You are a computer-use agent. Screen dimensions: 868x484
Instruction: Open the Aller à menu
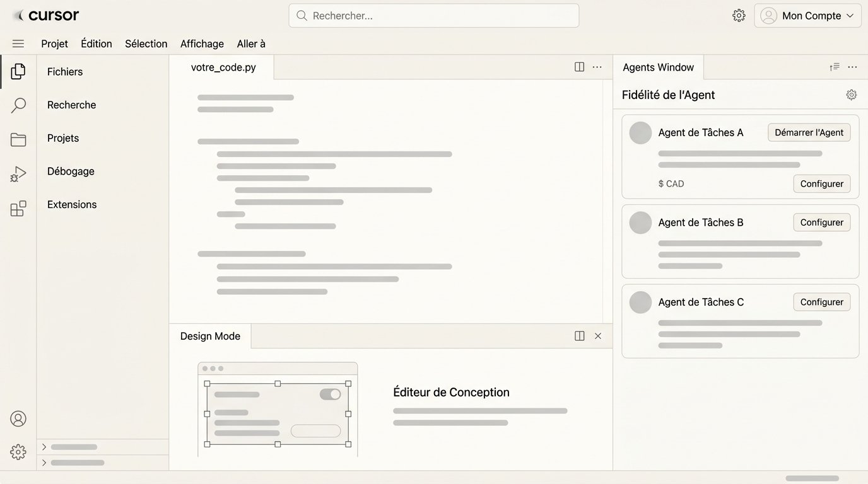point(251,43)
